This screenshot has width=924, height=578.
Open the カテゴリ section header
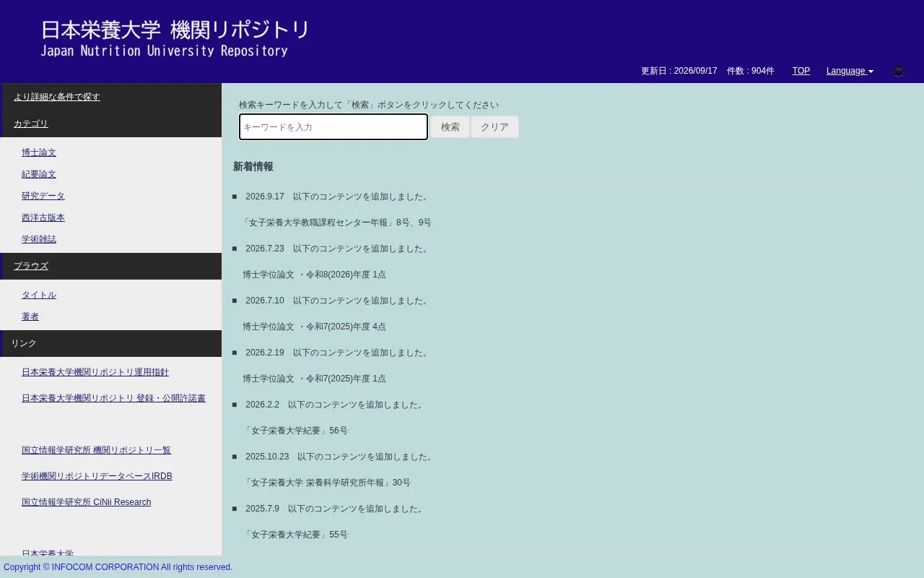pos(31,124)
